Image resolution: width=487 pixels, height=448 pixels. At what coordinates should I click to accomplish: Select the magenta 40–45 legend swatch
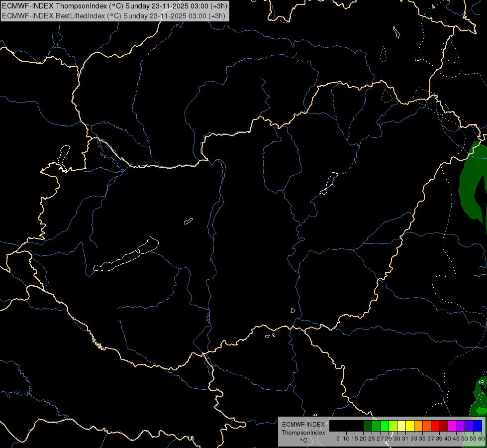tap(452, 426)
